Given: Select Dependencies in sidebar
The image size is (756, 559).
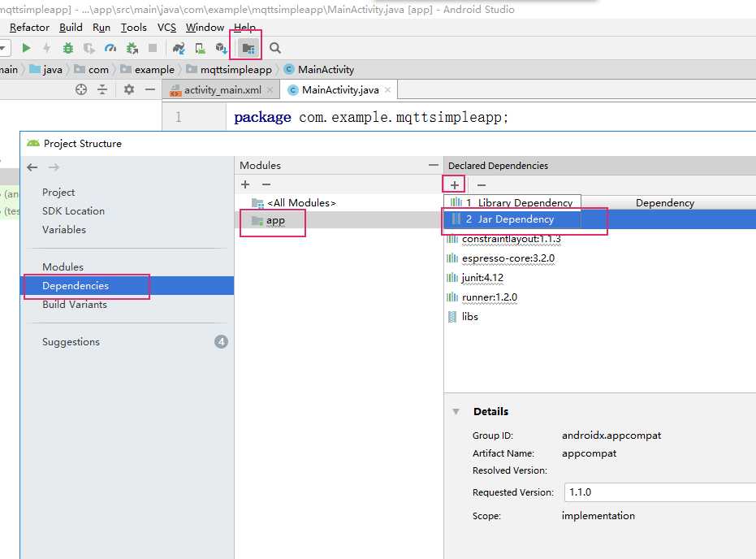Looking at the screenshot, I should pos(128,285).
